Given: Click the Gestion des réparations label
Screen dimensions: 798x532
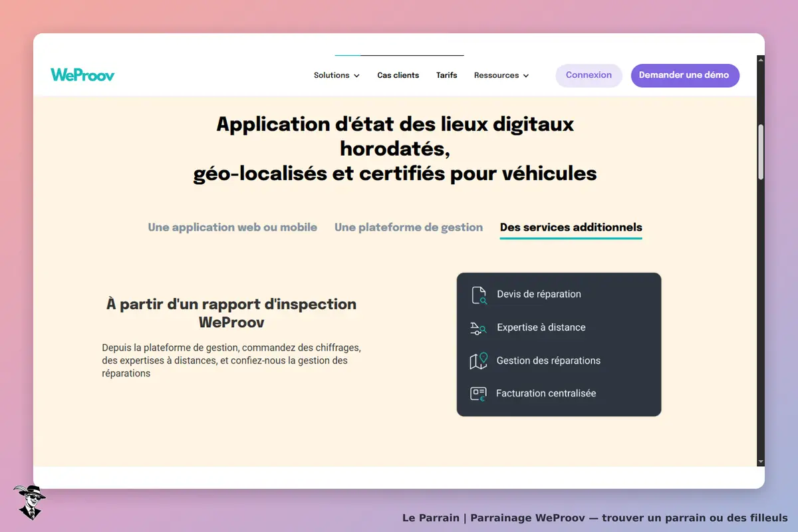Looking at the screenshot, I should point(549,360).
